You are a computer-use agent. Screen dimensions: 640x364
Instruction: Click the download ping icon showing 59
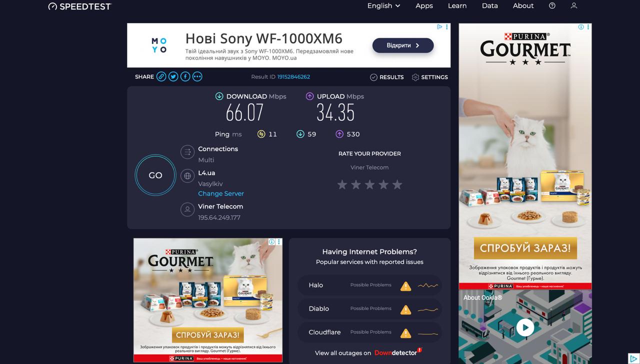(x=300, y=134)
